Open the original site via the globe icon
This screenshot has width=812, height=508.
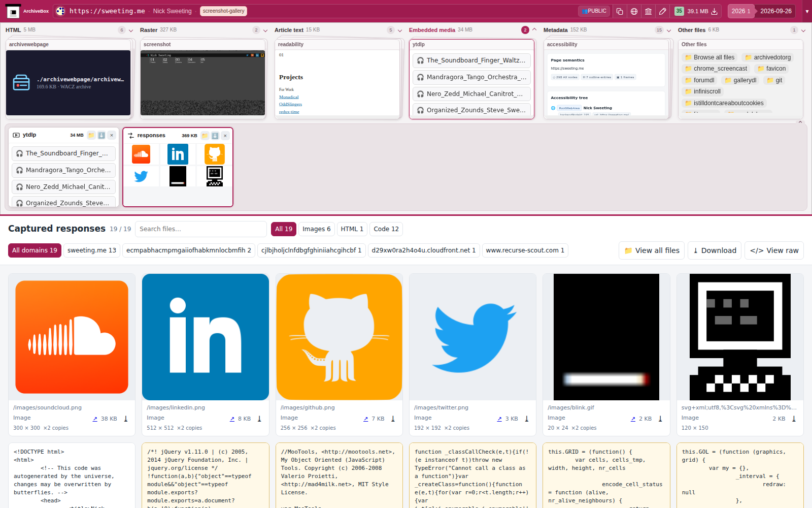click(x=634, y=11)
